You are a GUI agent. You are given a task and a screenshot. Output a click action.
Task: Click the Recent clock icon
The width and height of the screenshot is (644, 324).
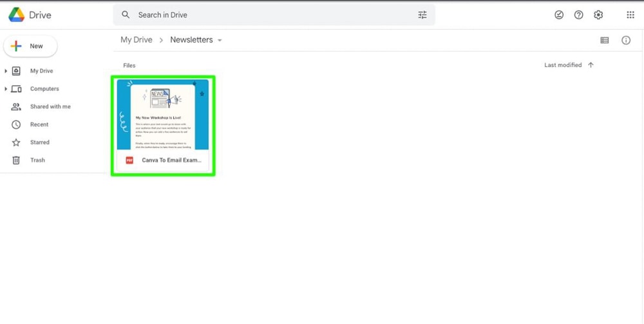tap(16, 124)
